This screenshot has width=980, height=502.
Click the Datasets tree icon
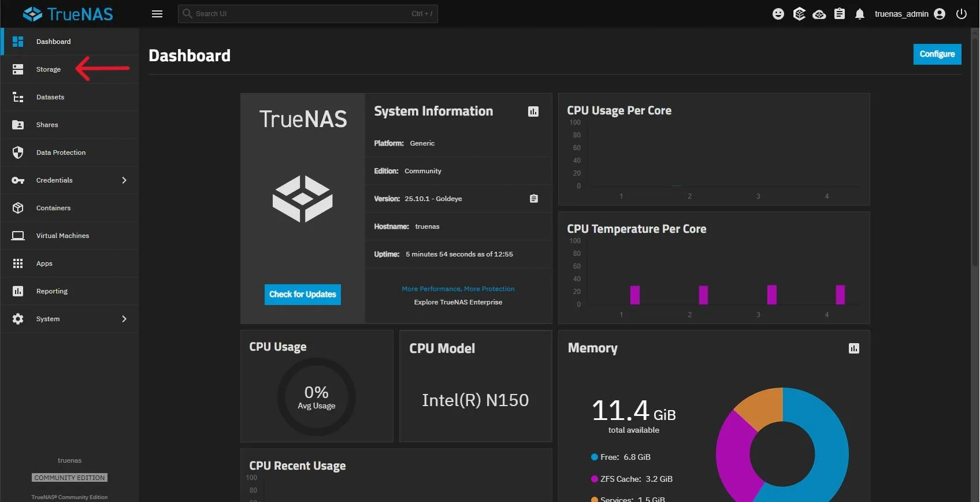pos(18,97)
